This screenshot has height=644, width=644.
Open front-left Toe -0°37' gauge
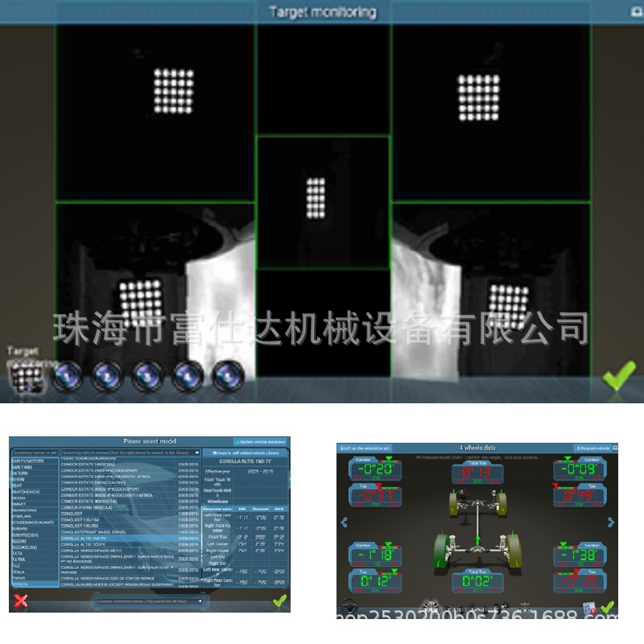point(375,495)
